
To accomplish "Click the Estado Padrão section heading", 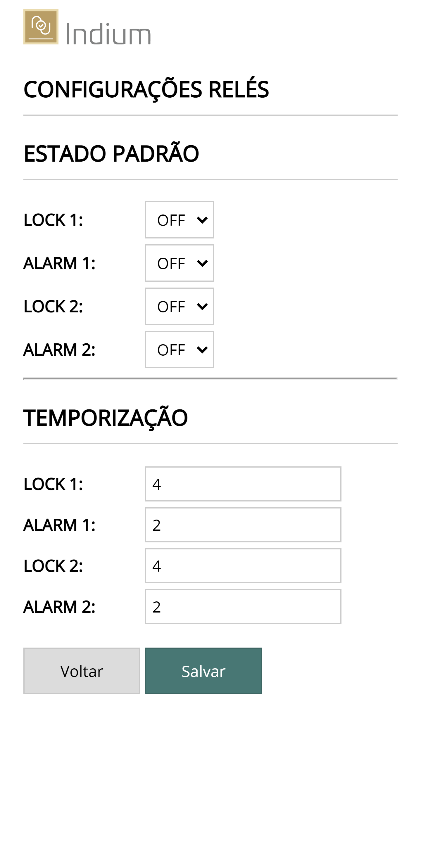I will click(x=111, y=153).
